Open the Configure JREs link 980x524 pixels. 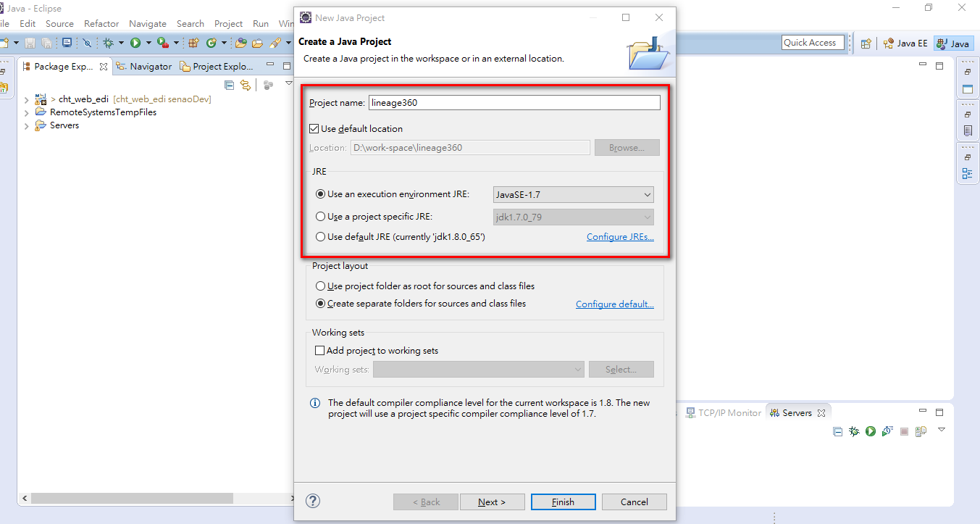pos(620,237)
